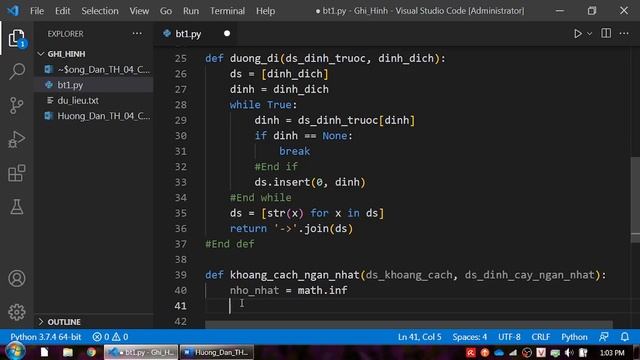Open problems panel via errors and warnings count
Image resolution: width=640 pixels, height=360 pixels.
tap(110, 337)
